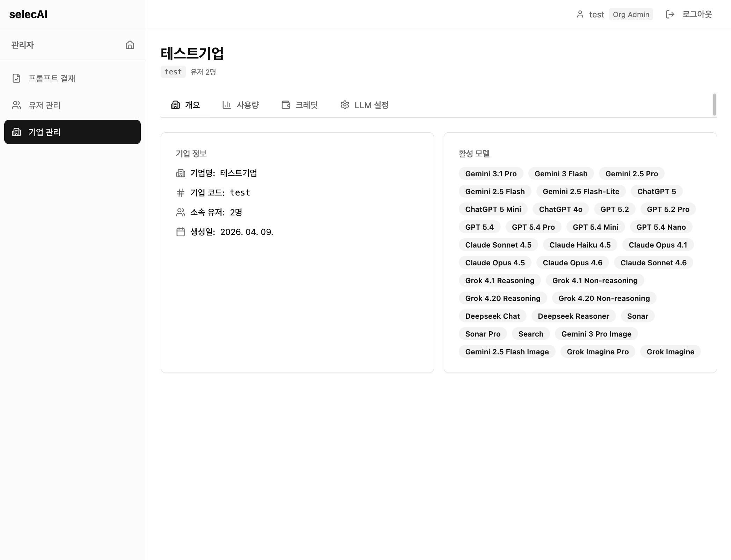
Task: Click the 유저 2명 text under title
Action: click(x=203, y=72)
